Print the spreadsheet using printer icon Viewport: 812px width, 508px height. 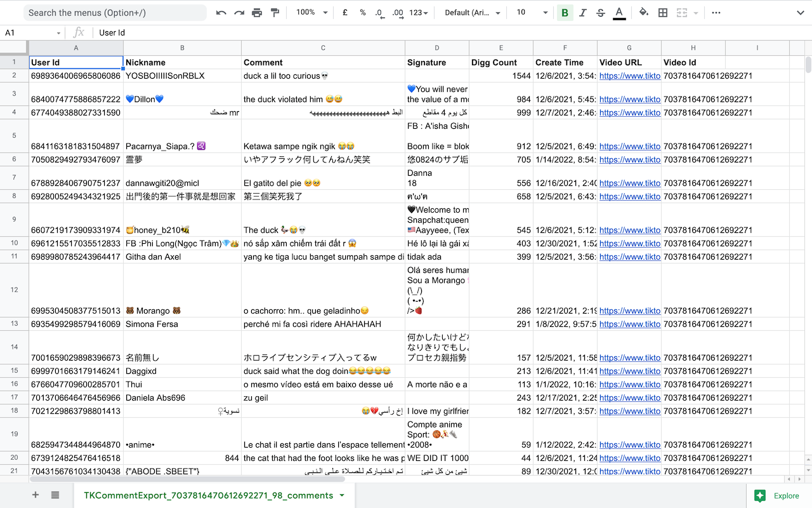[257, 13]
